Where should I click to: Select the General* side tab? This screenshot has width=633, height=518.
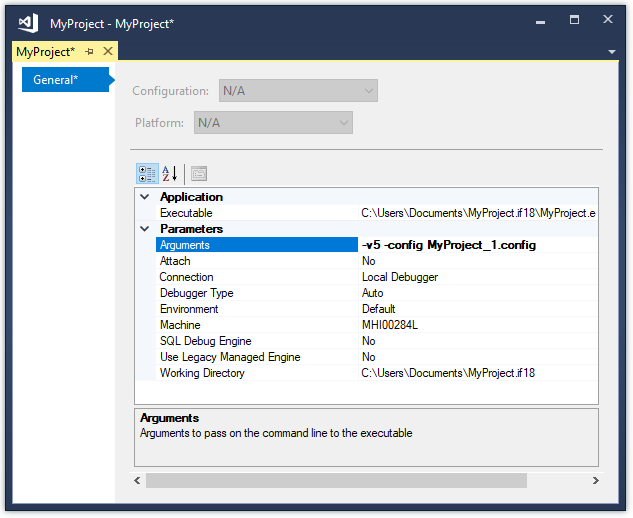62,80
